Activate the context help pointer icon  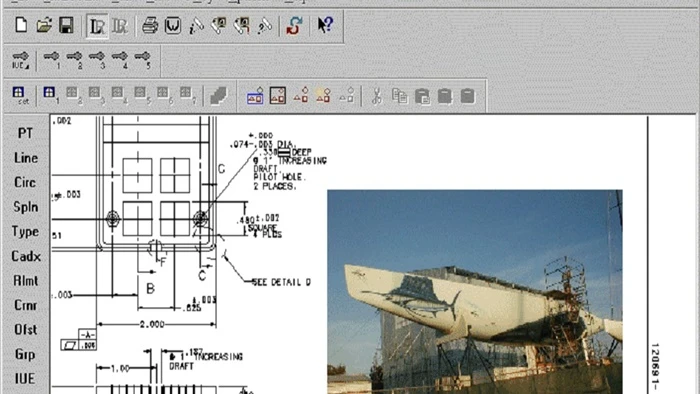(325, 25)
